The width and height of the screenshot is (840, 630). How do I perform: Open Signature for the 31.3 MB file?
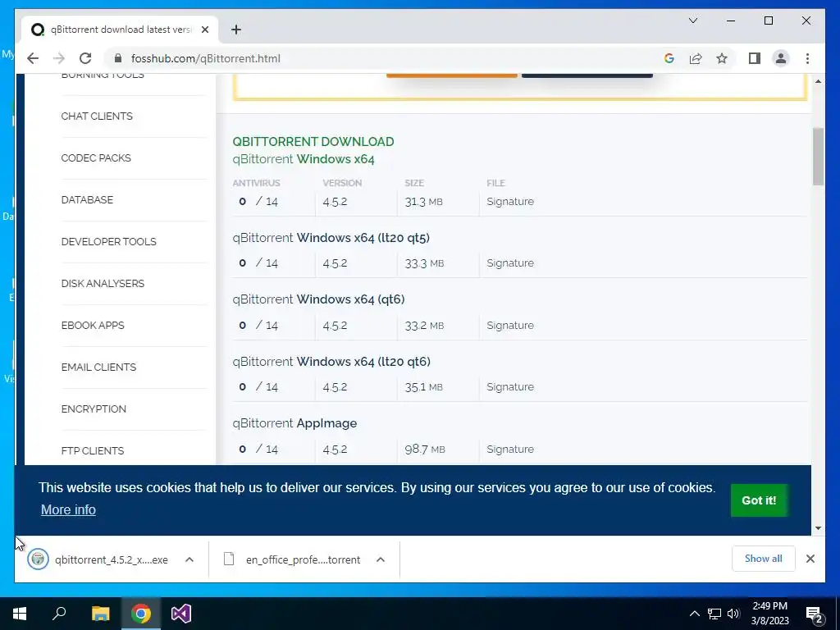510,202
